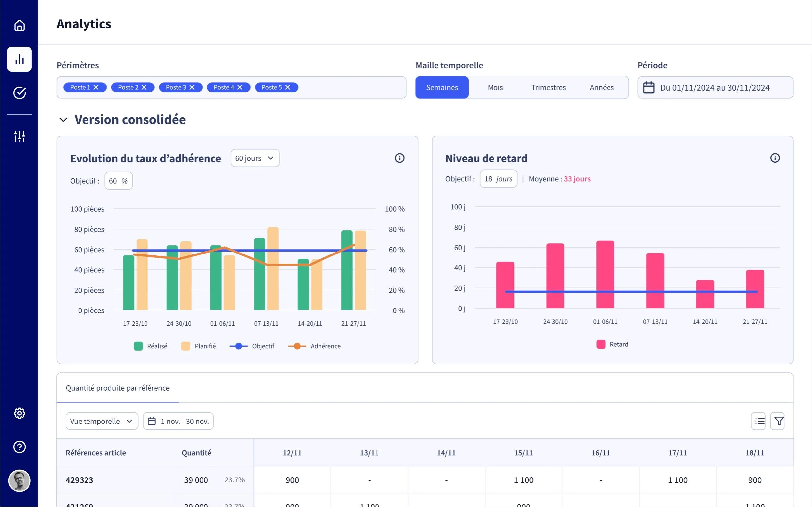Select the Semaines time granularity
Viewport: 812px width, 507px height.
442,87
